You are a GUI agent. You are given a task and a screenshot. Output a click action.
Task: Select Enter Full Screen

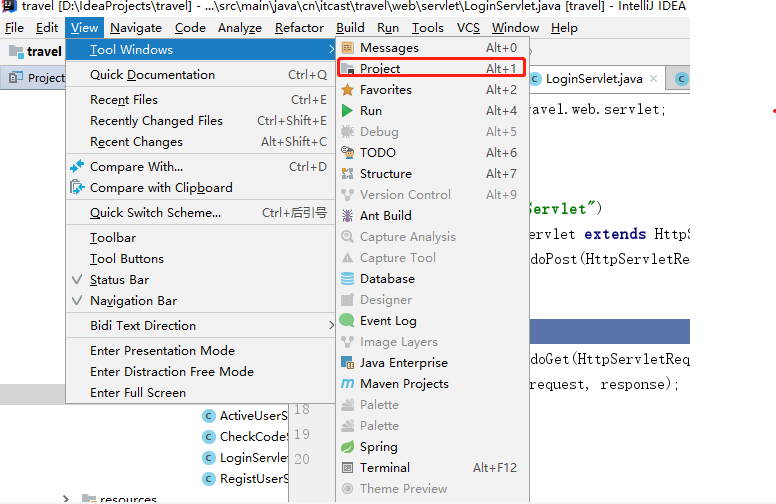(200, 393)
